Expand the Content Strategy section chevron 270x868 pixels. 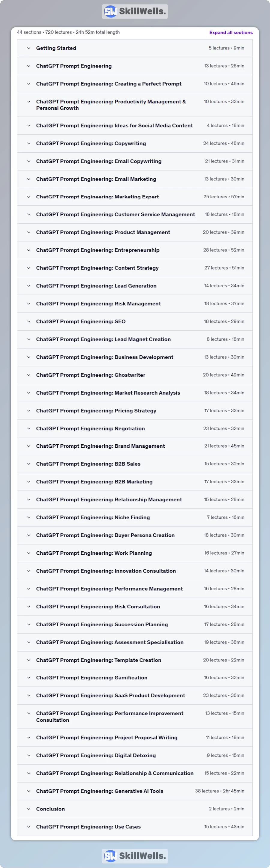[x=29, y=268]
